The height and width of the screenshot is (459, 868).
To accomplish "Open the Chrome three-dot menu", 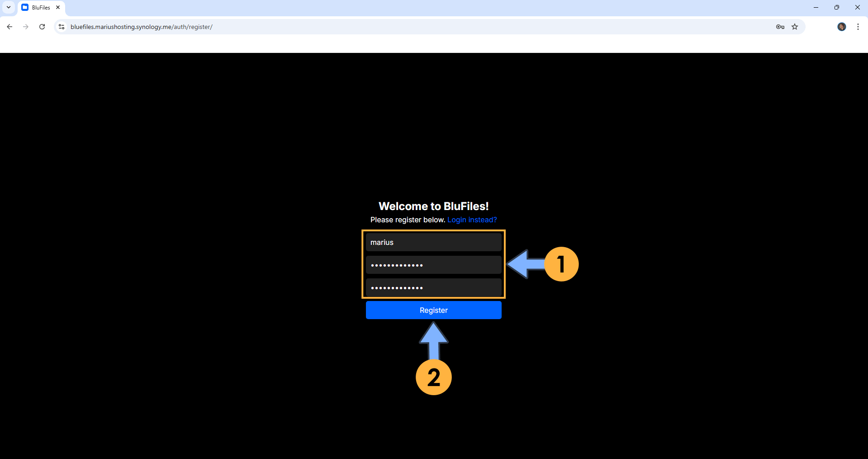I will point(858,27).
